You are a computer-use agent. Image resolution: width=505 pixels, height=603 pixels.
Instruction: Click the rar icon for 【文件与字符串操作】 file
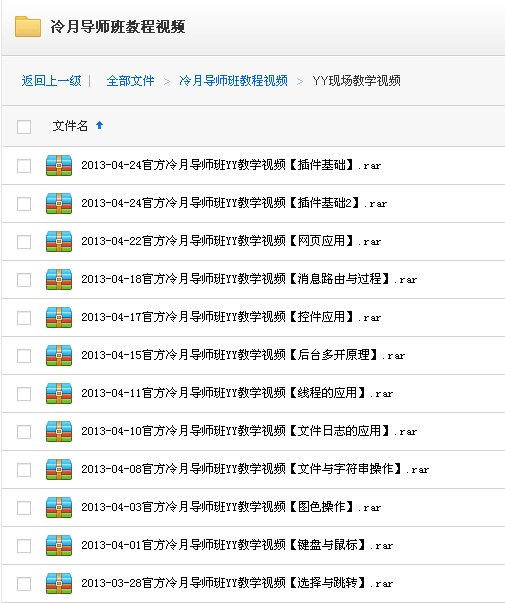point(59,469)
